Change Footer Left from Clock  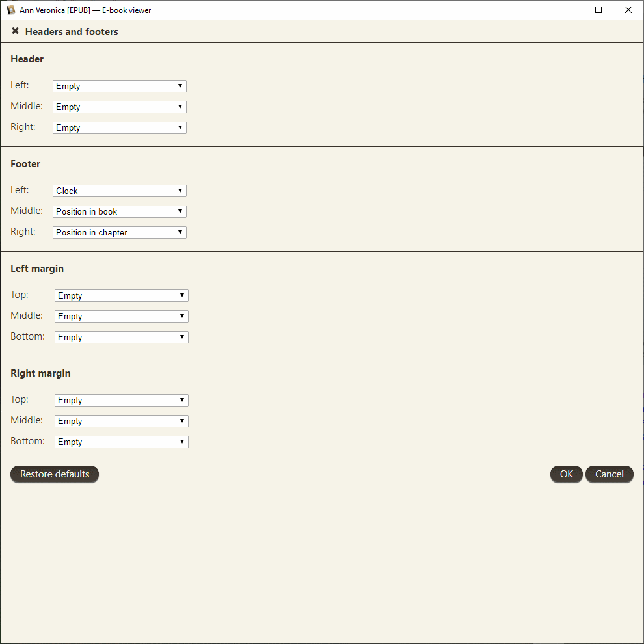click(x=120, y=191)
